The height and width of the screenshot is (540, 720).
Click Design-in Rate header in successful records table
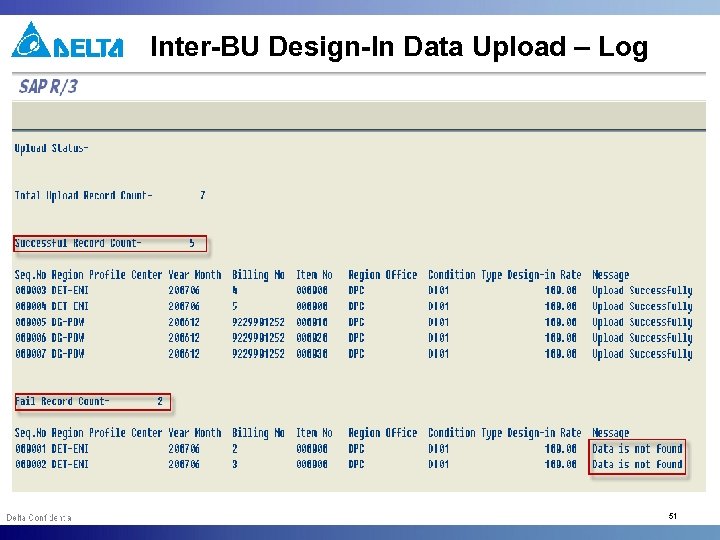click(544, 275)
